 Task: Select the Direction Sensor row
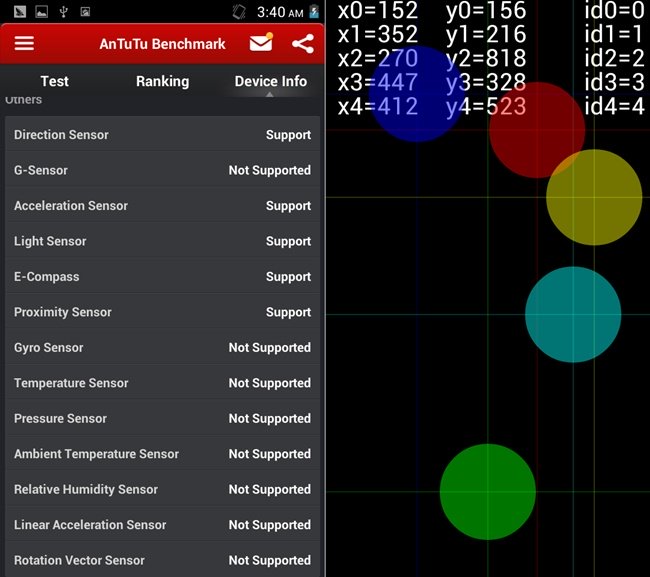pos(162,135)
